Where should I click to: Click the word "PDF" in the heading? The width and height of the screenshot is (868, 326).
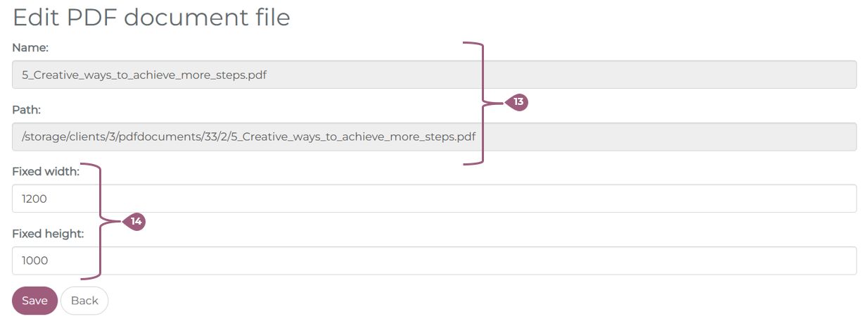pos(93,17)
